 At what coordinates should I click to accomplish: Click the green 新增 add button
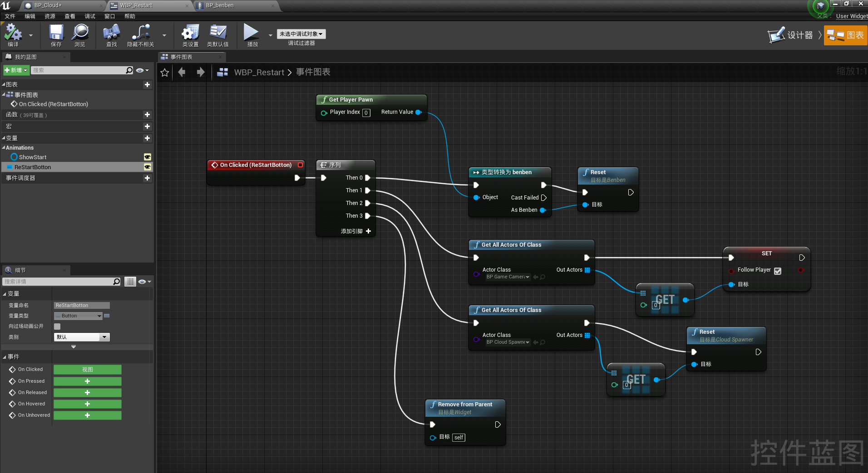click(16, 70)
